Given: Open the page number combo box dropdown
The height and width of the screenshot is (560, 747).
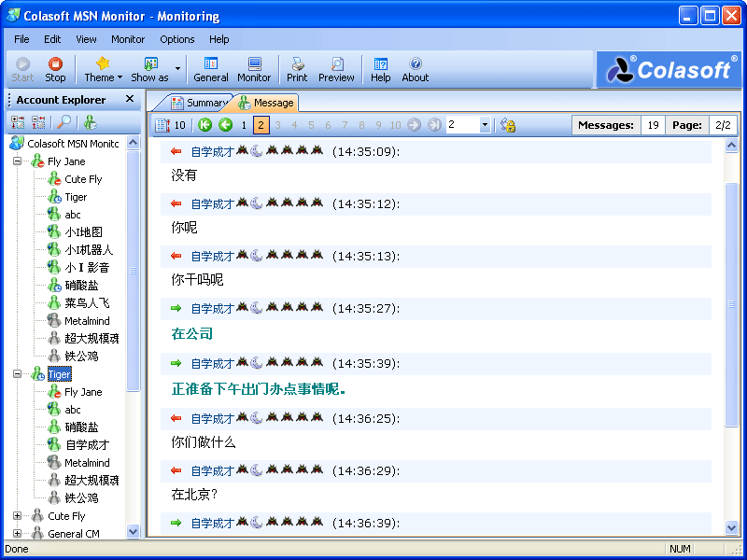Looking at the screenshot, I should [x=485, y=125].
